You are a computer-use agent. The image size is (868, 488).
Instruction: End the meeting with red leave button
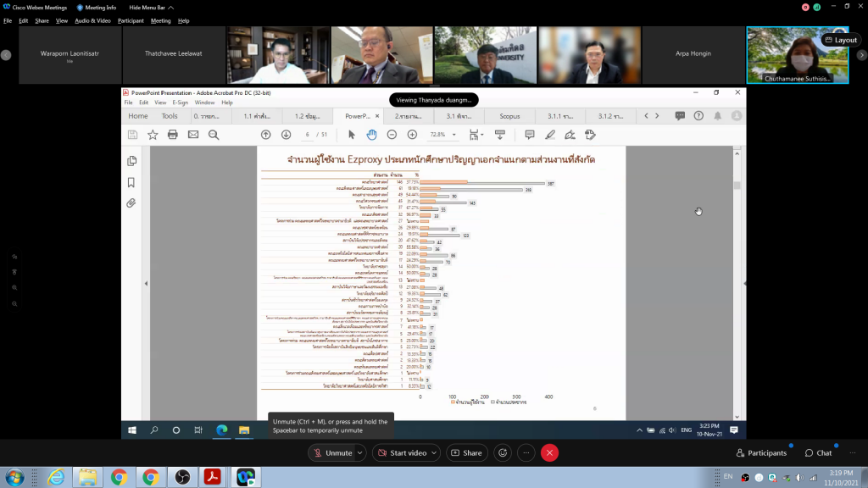549,453
